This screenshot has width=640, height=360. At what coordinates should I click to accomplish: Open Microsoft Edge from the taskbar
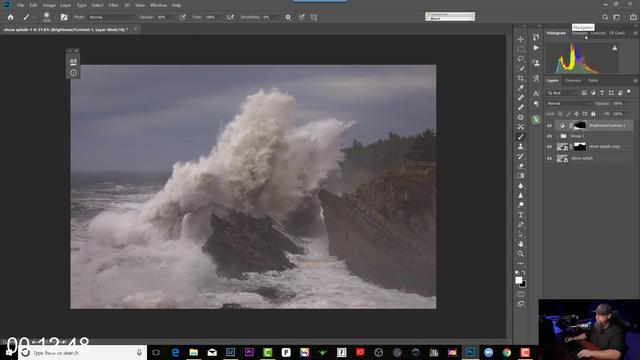coord(175,352)
